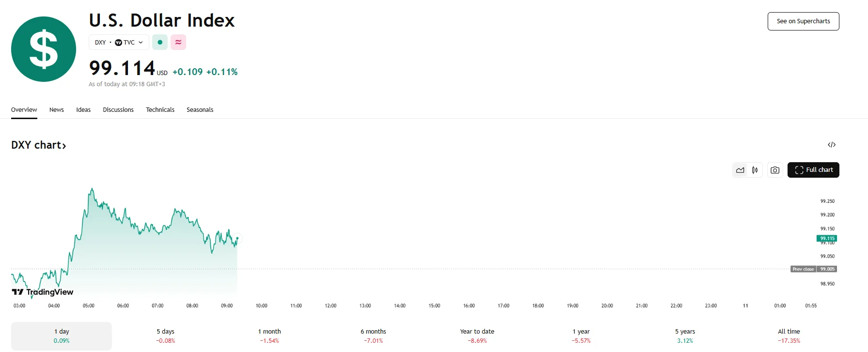This screenshot has height=352, width=868.
Task: Select the 5 years range
Action: (685, 336)
